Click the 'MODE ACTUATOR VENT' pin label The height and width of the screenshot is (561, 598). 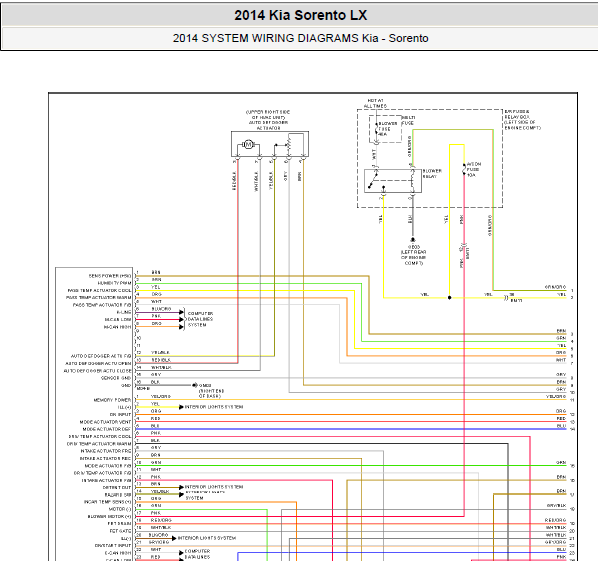pyautogui.click(x=105, y=422)
